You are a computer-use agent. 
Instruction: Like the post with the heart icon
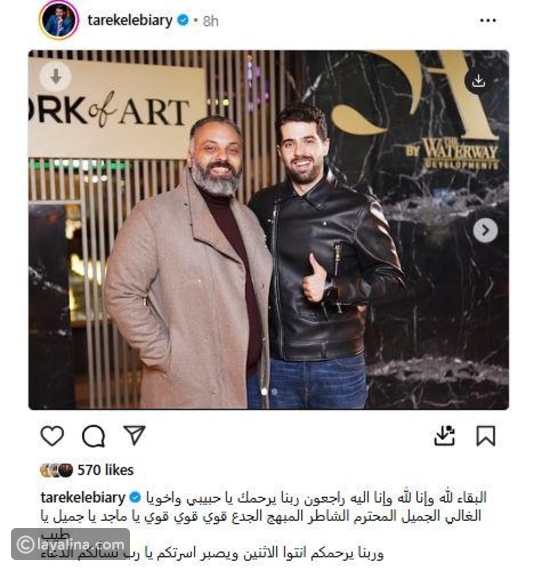pyautogui.click(x=52, y=436)
